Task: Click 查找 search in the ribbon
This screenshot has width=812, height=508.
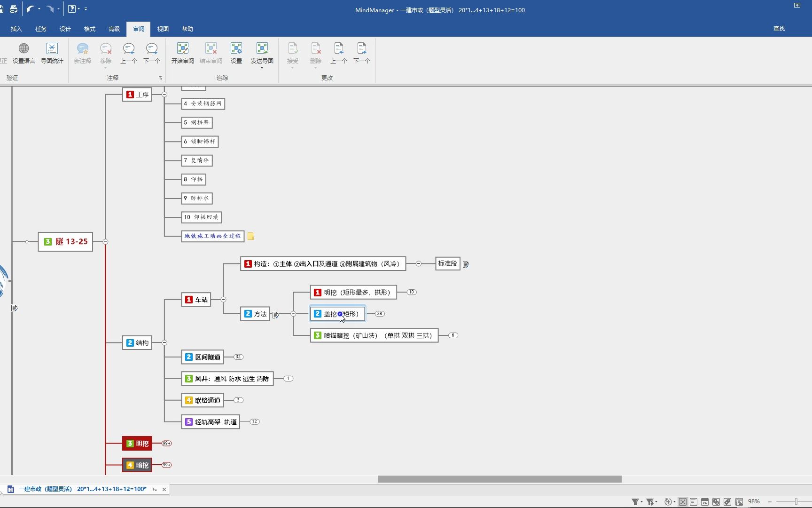Action: 779,29
